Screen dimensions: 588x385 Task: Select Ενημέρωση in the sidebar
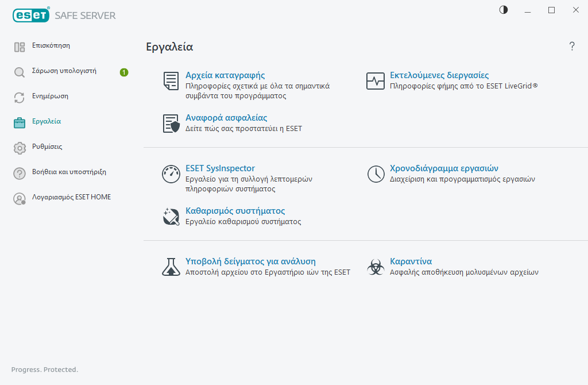[50, 96]
